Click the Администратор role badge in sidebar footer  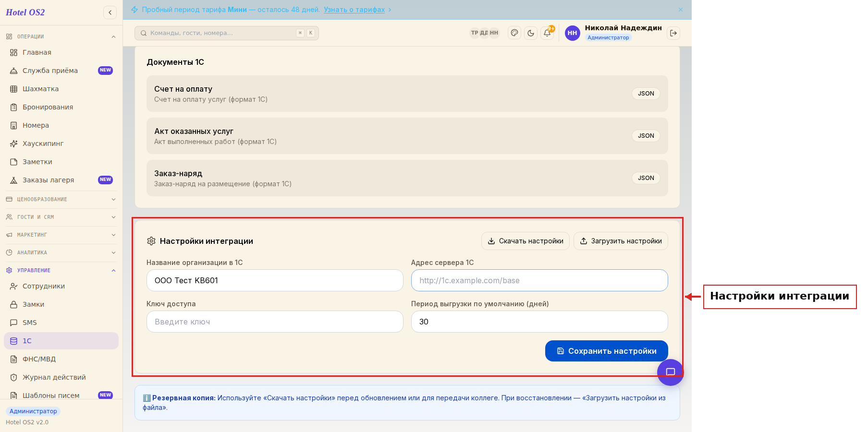[x=33, y=411]
